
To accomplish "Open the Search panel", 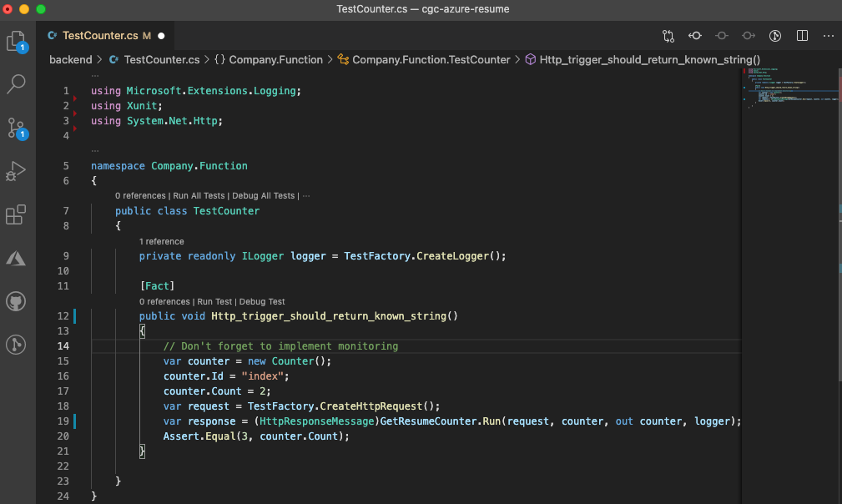I will (x=17, y=83).
